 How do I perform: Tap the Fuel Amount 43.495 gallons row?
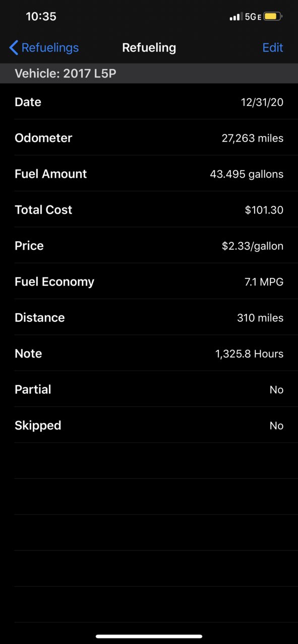pos(149,174)
